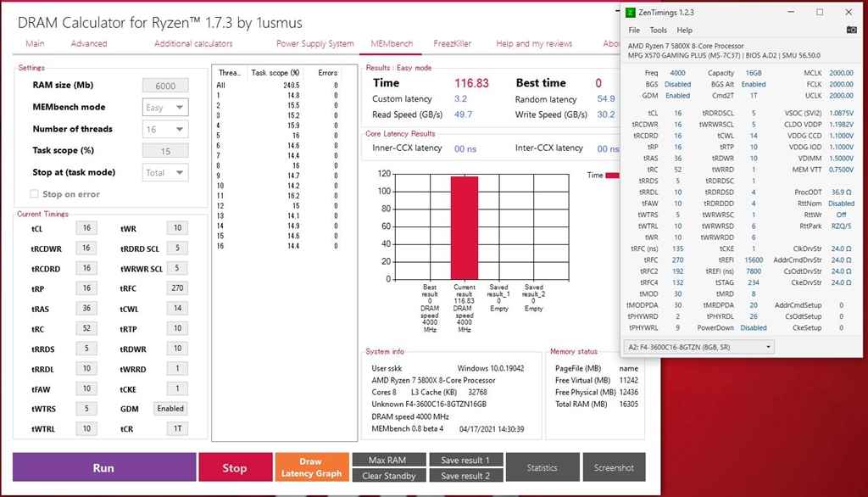Screen dimensions: 868x497
Task: Select the MEMbench tab
Action: point(392,44)
